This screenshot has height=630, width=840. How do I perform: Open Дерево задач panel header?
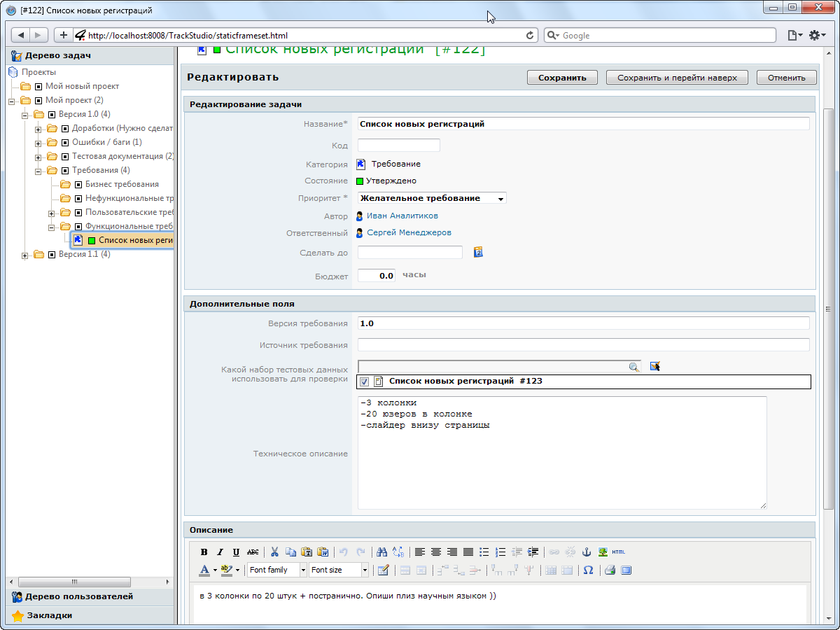tap(90, 56)
